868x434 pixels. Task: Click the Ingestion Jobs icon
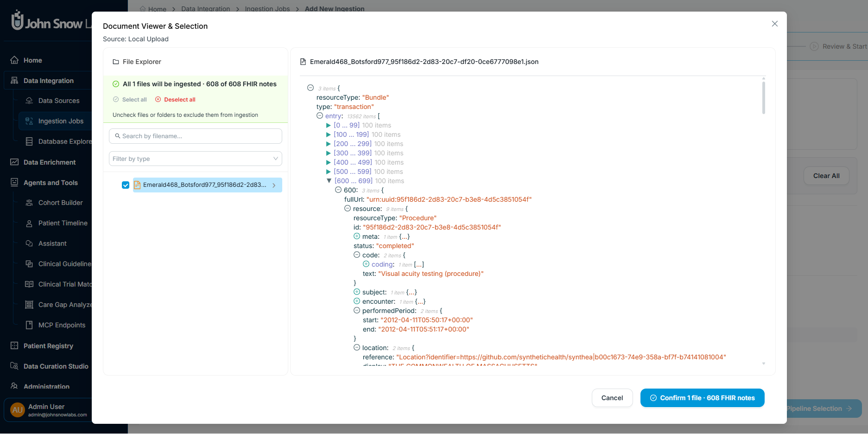point(29,121)
